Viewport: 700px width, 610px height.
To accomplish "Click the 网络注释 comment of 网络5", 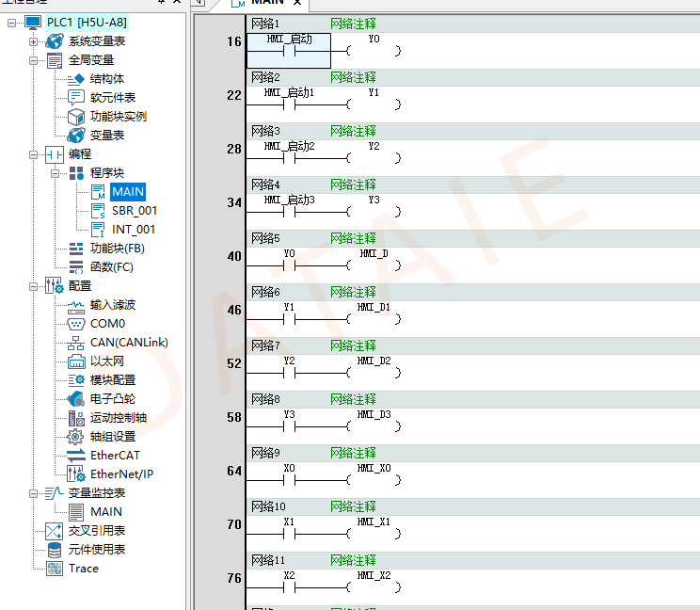I will (353, 238).
